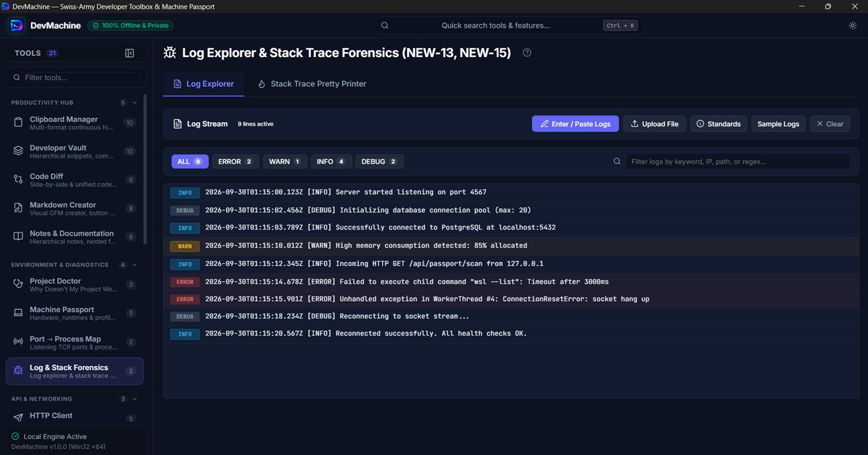Select Log & Stack Forensics tool
868x455 pixels.
(74, 371)
